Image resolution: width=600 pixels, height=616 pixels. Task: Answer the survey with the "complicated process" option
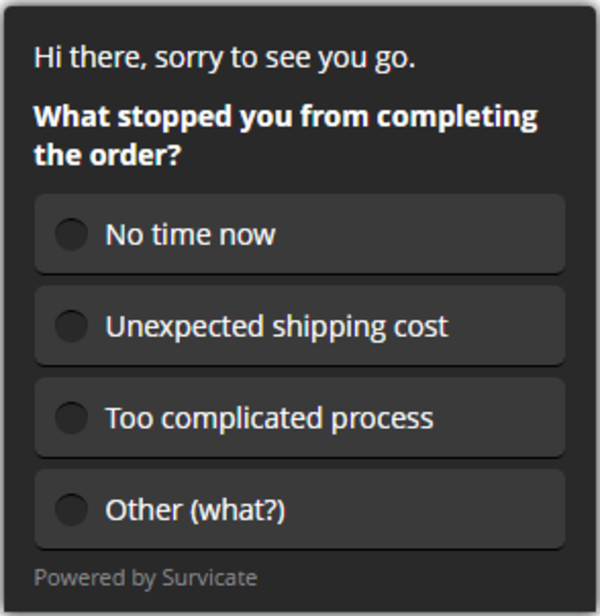(x=300, y=418)
